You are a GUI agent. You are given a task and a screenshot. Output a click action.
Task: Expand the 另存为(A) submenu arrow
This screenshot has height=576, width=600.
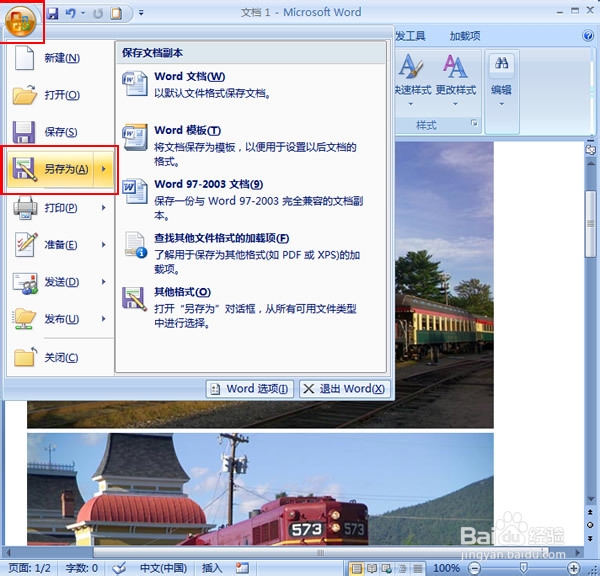click(104, 169)
